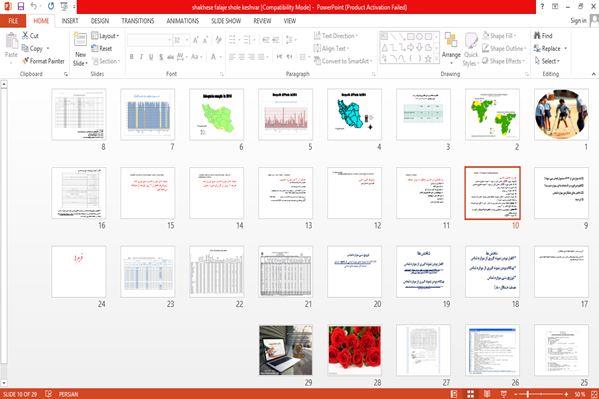The image size is (599, 399).
Task: Click the Save icon in quick access toolbar
Action: pyautogui.click(x=21, y=6)
